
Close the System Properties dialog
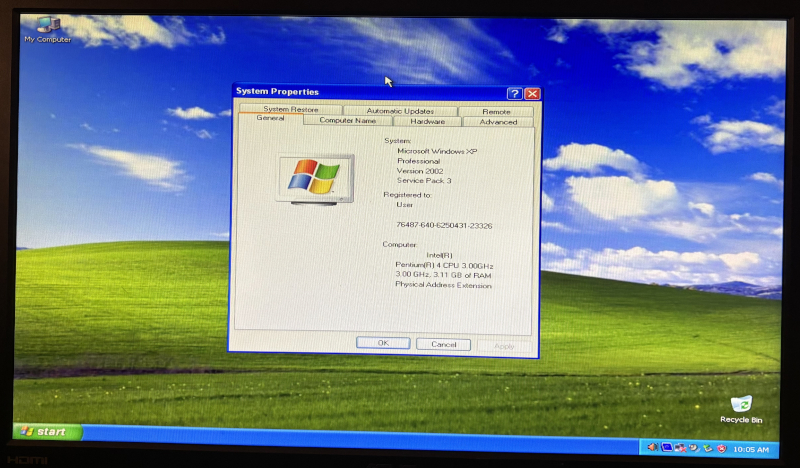pyautogui.click(x=532, y=93)
